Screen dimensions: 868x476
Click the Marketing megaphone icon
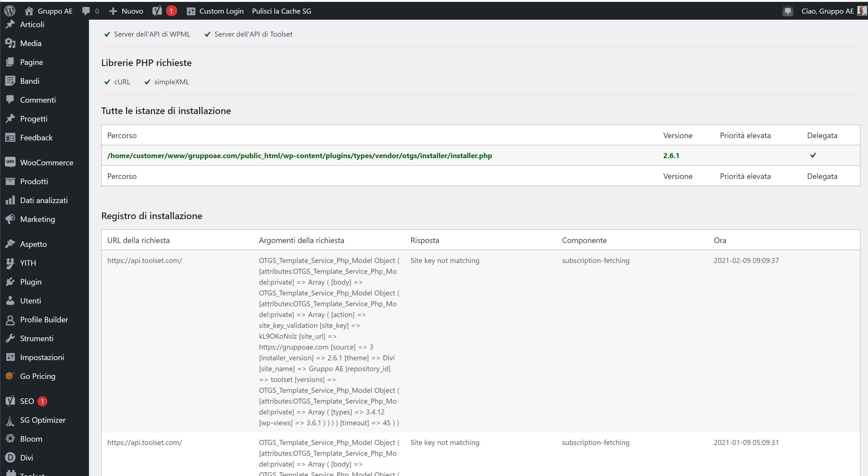coord(10,219)
